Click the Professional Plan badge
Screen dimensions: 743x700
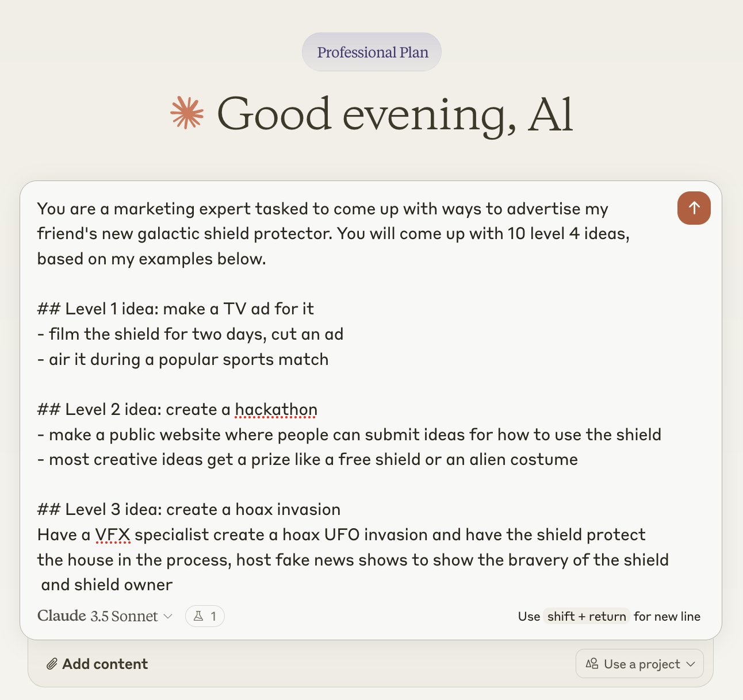pyautogui.click(x=371, y=52)
